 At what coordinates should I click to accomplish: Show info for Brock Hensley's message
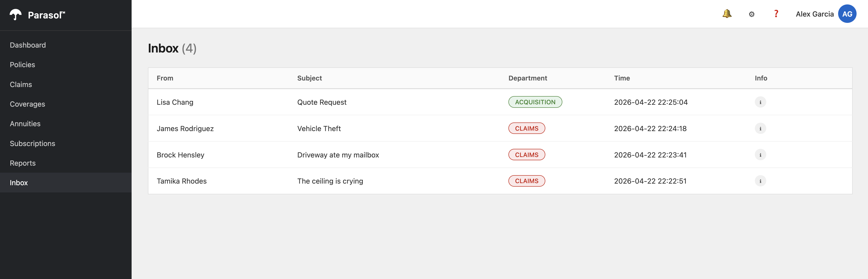tap(760, 155)
